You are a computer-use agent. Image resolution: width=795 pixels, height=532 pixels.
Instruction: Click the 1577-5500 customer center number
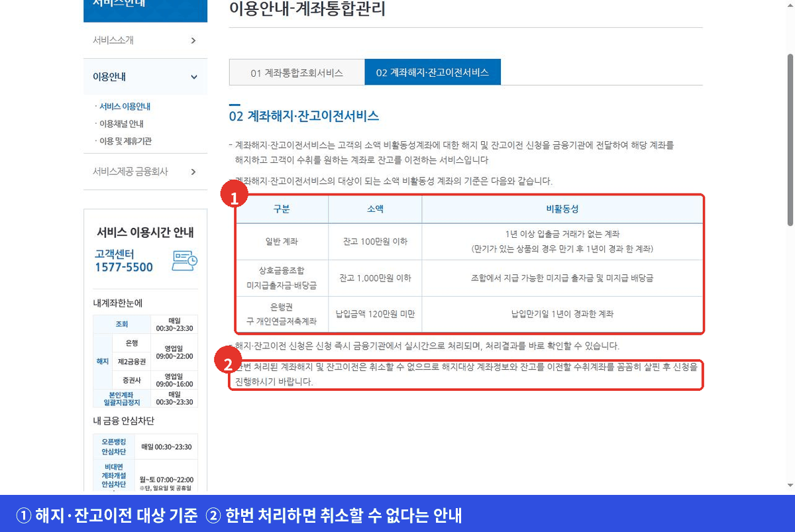tap(123, 267)
